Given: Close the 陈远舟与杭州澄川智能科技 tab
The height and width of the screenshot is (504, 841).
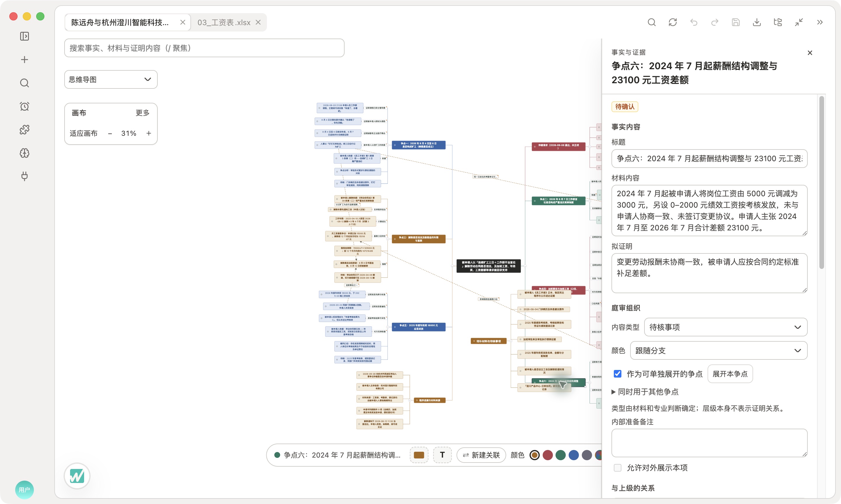Looking at the screenshot, I should tap(183, 22).
